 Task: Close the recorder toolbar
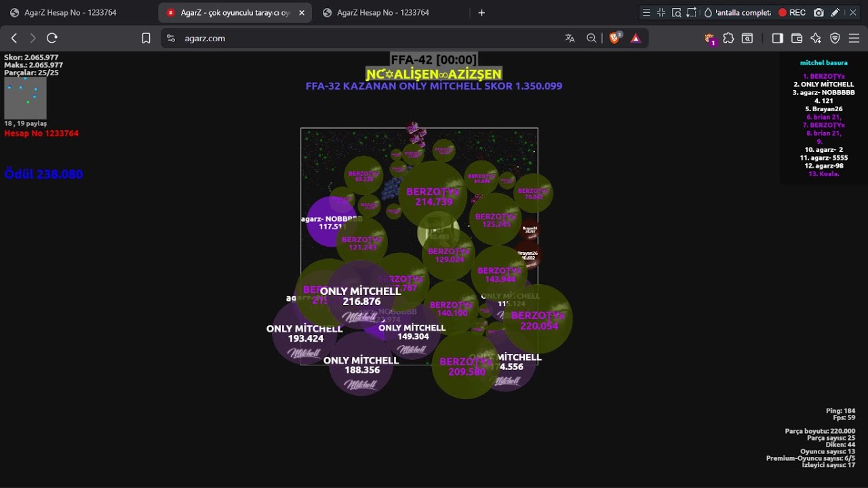(853, 12)
